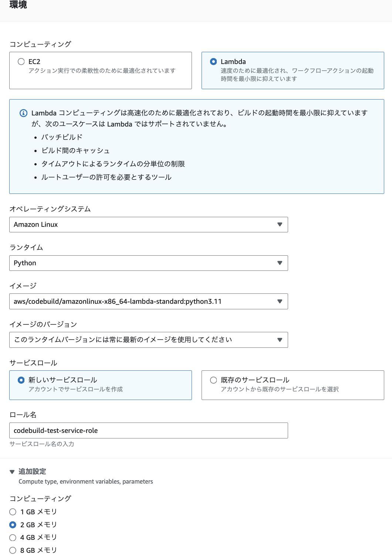Open the オペレーティングシステム dropdown

point(148,224)
